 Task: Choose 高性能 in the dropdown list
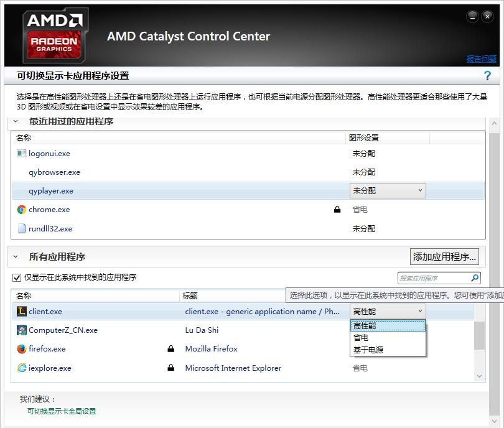[x=365, y=326]
